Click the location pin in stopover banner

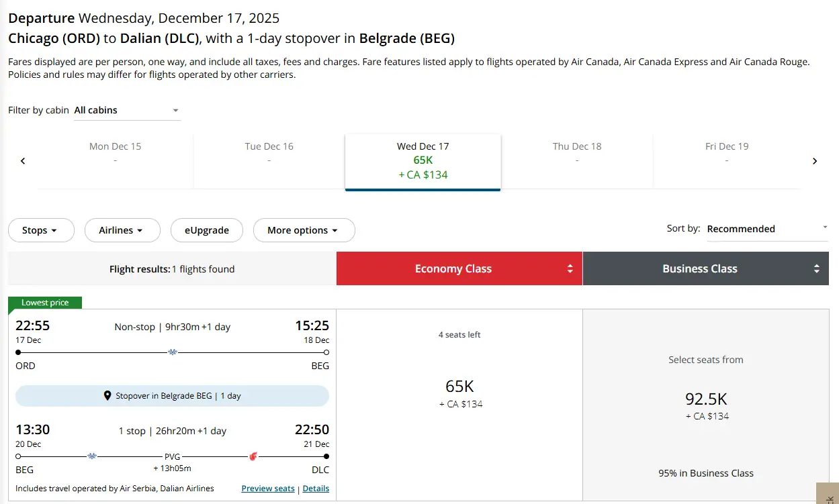[107, 396]
